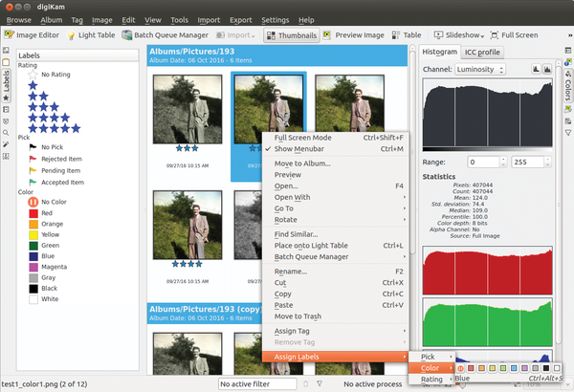Open the Tools menu
The width and height of the screenshot is (574, 392).
coord(180,20)
